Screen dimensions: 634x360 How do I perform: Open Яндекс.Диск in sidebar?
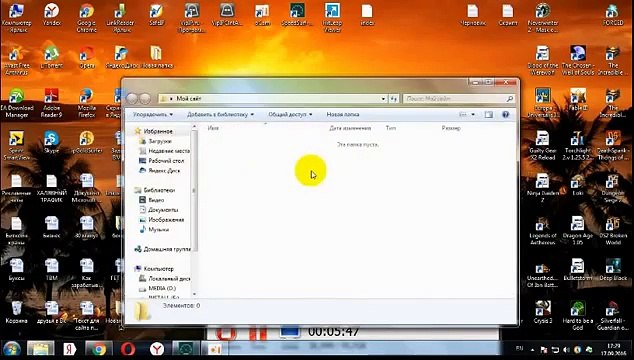[x=164, y=171]
